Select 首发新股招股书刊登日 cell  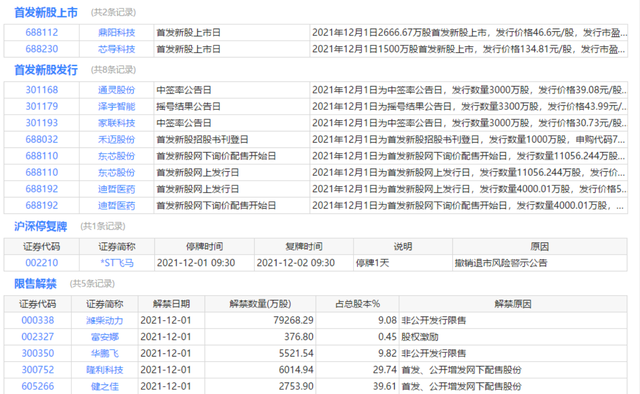[x=231, y=140]
